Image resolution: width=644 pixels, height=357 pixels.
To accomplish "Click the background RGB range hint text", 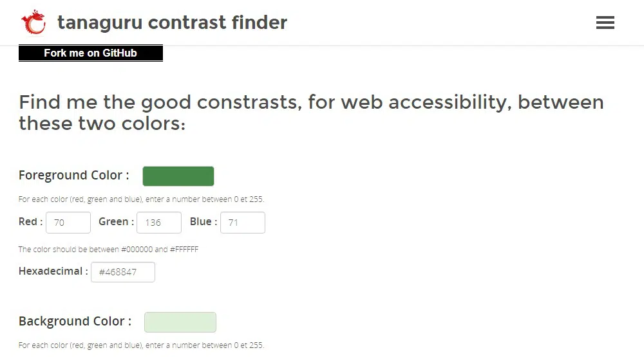I will click(142, 345).
